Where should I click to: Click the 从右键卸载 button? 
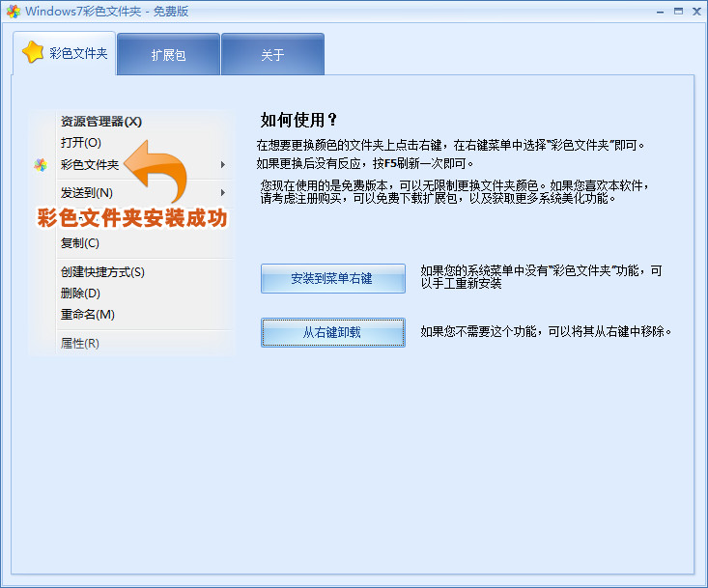coord(333,332)
